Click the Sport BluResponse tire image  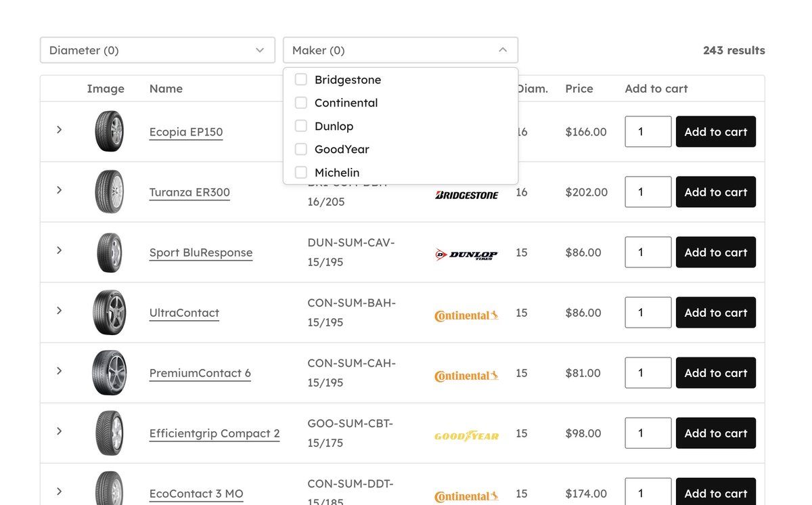109,252
